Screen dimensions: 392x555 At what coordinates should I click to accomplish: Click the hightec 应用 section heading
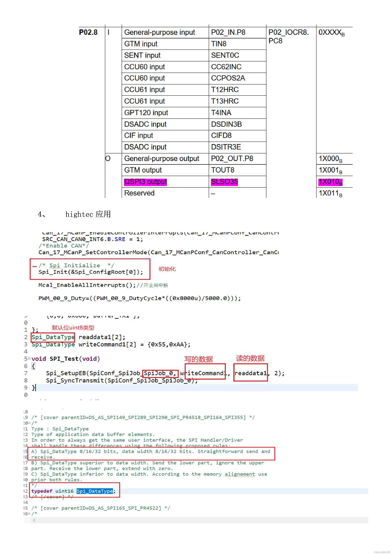[88, 214]
